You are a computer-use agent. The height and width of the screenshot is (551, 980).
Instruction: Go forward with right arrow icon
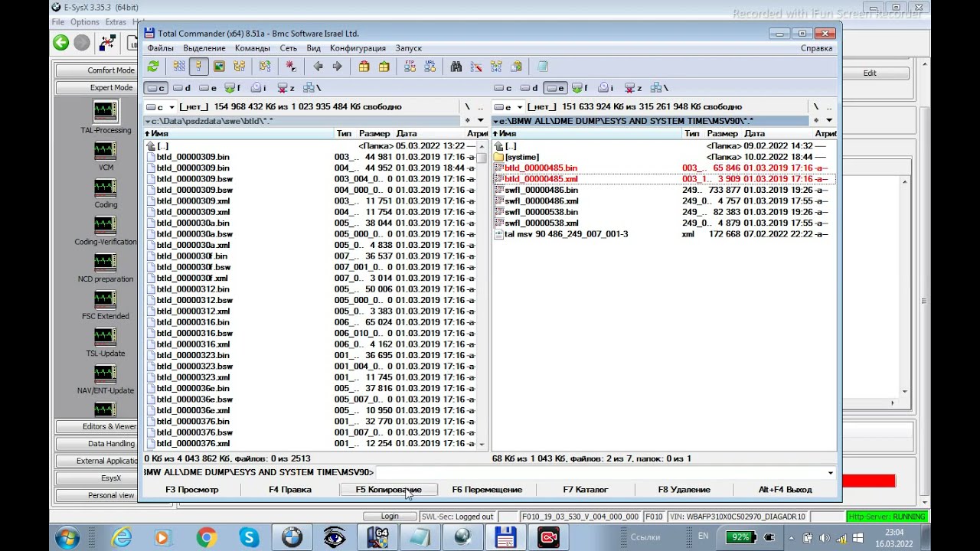(337, 67)
